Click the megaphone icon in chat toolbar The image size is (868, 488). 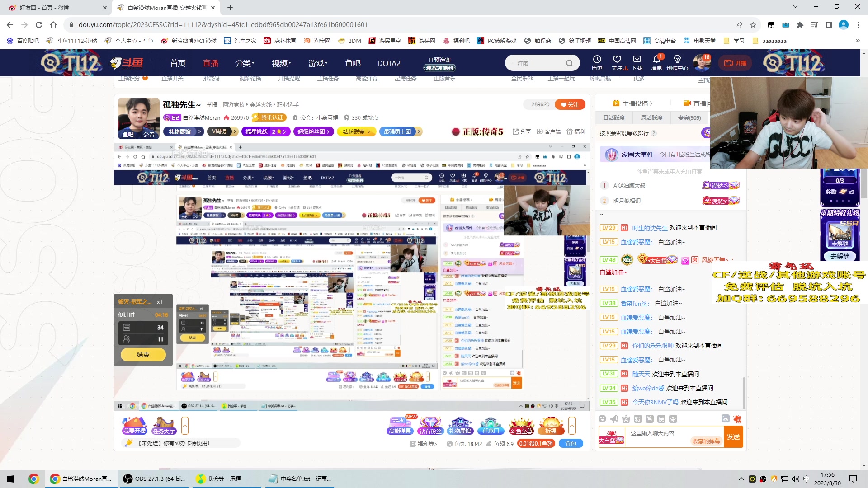point(614,419)
